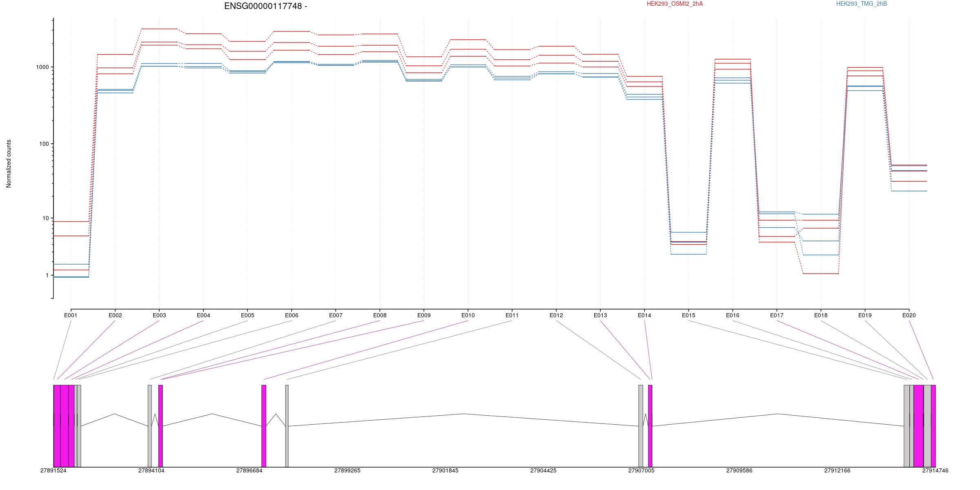Click exon label E007
The image size is (980, 490).
[336, 315]
